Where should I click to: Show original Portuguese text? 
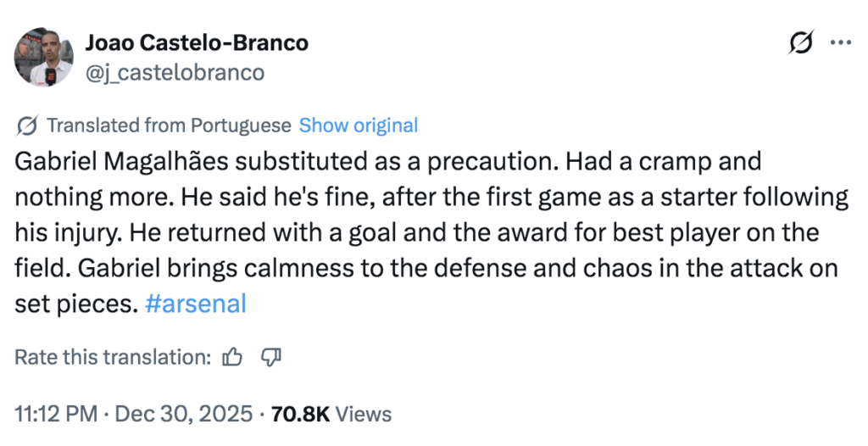click(358, 126)
